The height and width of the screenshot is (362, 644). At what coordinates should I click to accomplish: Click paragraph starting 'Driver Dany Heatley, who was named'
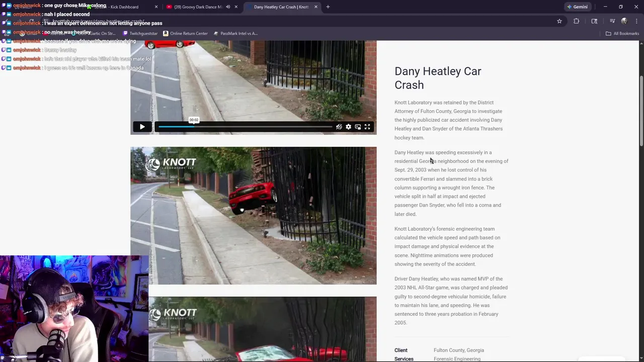[x=451, y=301]
